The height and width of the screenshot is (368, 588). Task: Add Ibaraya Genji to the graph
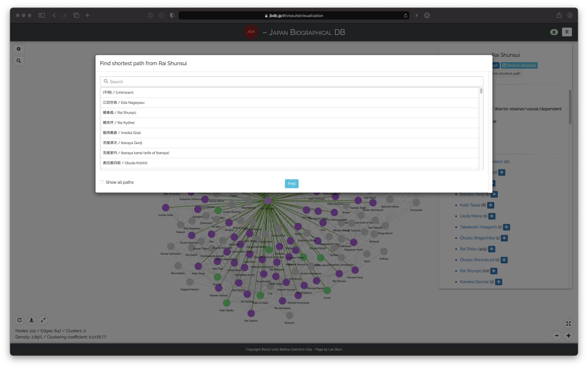494,194
